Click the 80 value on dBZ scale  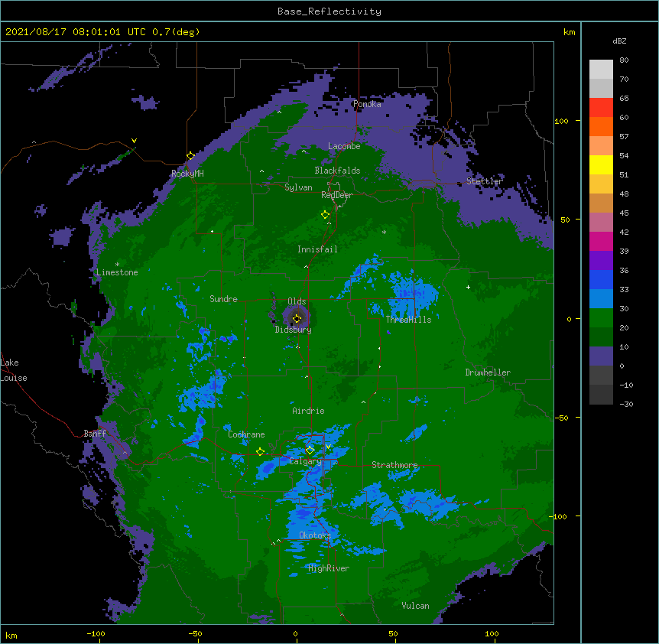tap(624, 60)
